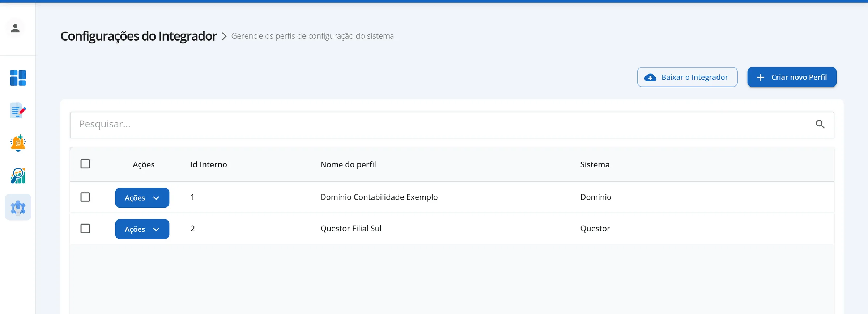Click the magnifier search icon
The height and width of the screenshot is (314, 868).
[x=820, y=125]
